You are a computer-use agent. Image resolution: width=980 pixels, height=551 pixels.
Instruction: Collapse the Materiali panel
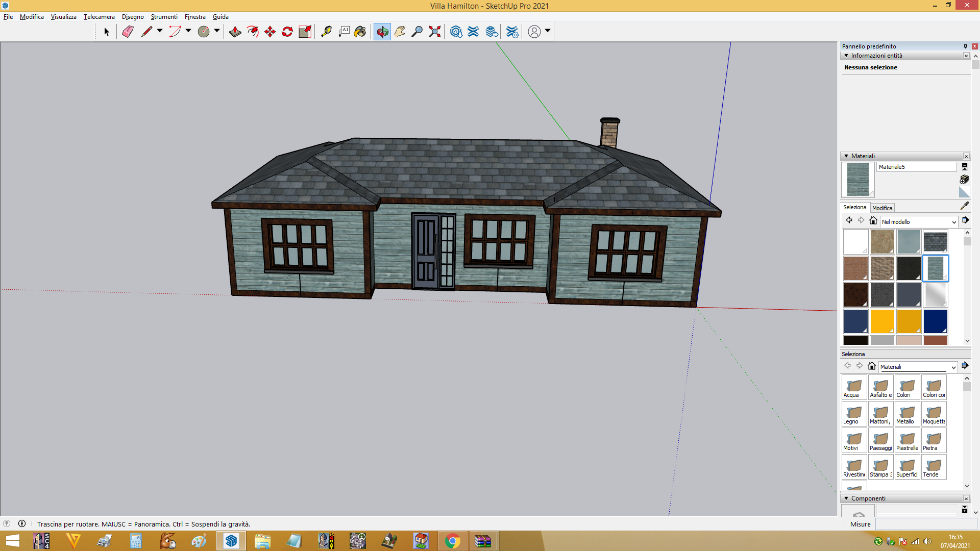point(846,156)
